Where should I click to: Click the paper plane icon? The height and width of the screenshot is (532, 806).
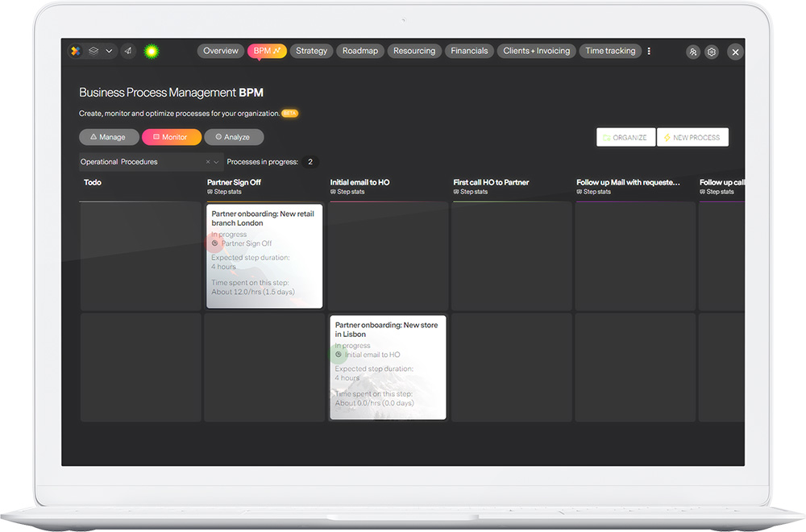click(127, 51)
